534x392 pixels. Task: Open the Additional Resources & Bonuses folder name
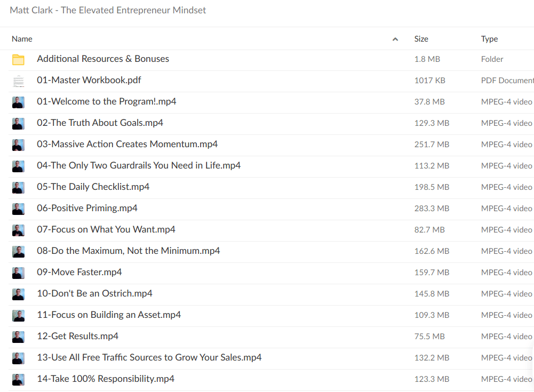pos(103,59)
